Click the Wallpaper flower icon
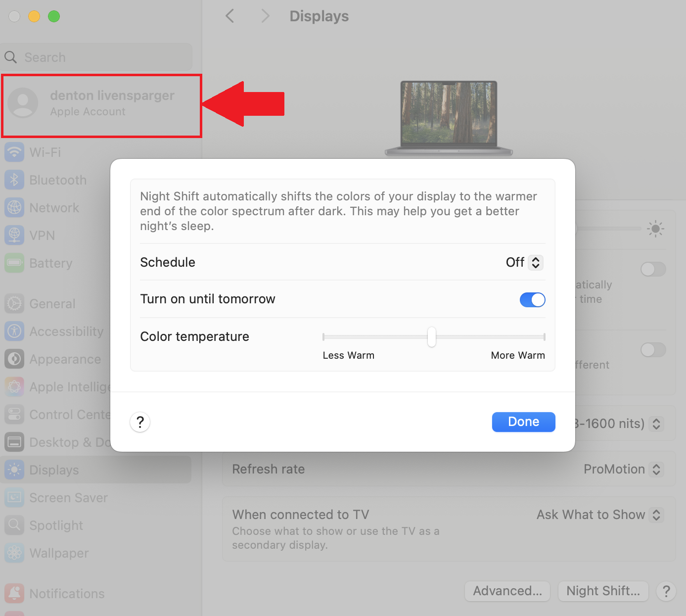Viewport: 686px width, 616px height. click(14, 553)
